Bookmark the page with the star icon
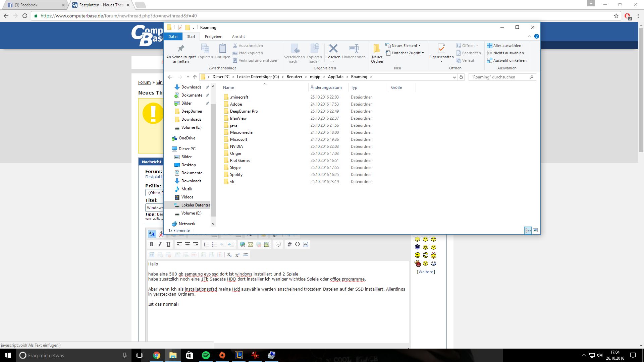Viewport: 644px width, 362px height. (x=616, y=16)
